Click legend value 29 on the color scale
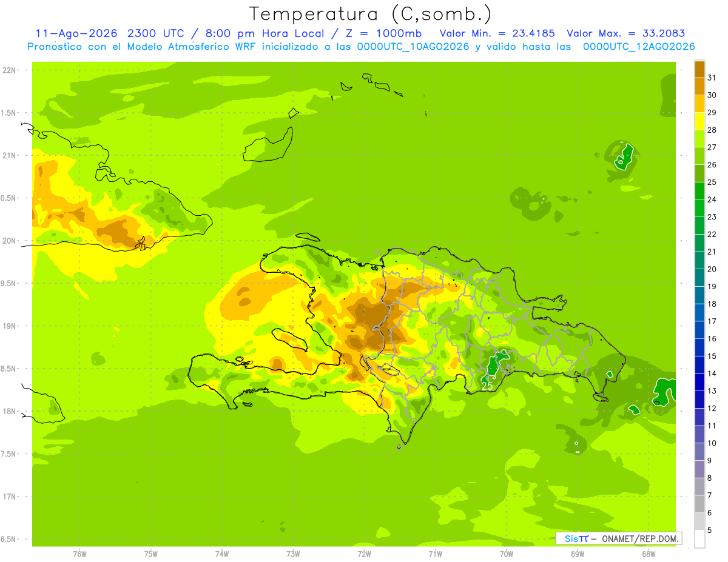The width and height of the screenshot is (728, 562). pos(712,112)
